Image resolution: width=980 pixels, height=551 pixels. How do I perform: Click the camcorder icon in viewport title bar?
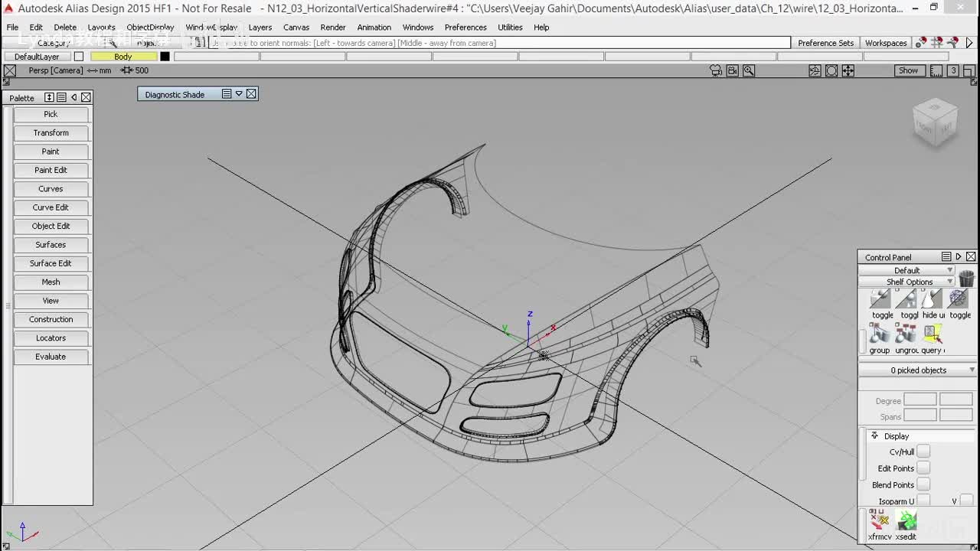click(x=732, y=70)
